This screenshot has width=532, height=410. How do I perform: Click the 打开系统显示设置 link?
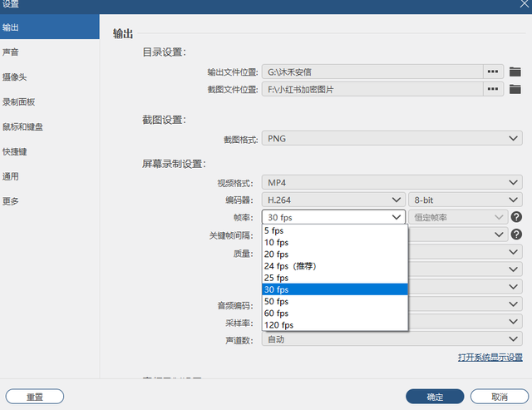(x=490, y=357)
